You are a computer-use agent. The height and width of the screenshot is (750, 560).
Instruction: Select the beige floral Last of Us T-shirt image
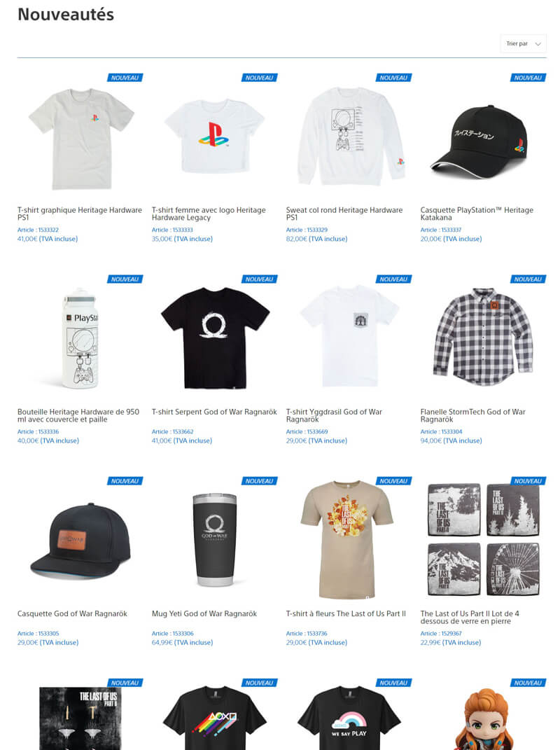tap(346, 540)
